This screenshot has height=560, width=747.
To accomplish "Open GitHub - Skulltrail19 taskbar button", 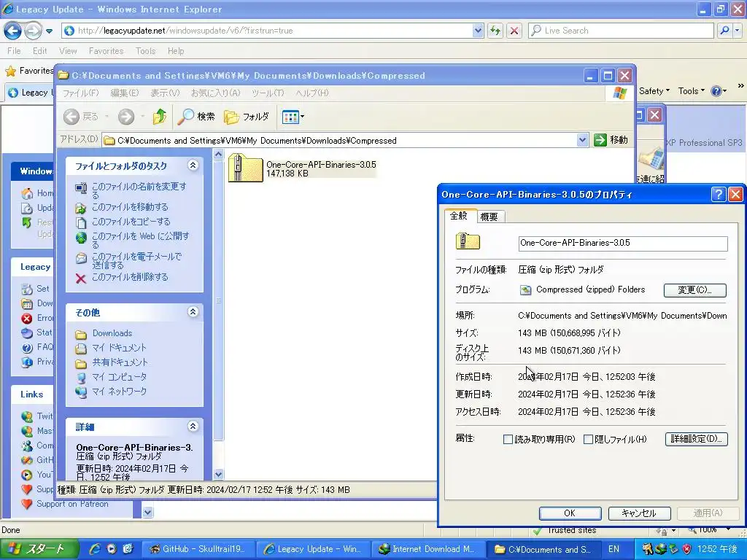I will [198, 549].
